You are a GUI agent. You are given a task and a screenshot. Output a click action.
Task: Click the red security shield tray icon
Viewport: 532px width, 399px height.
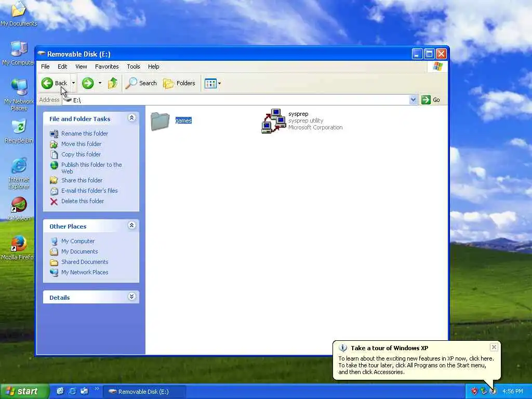coord(474,392)
